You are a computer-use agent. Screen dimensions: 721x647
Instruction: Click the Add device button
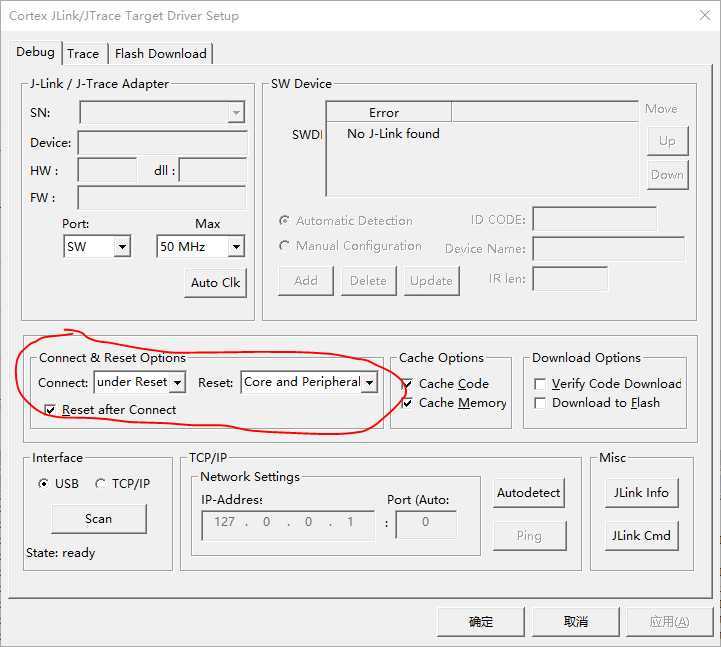(306, 281)
